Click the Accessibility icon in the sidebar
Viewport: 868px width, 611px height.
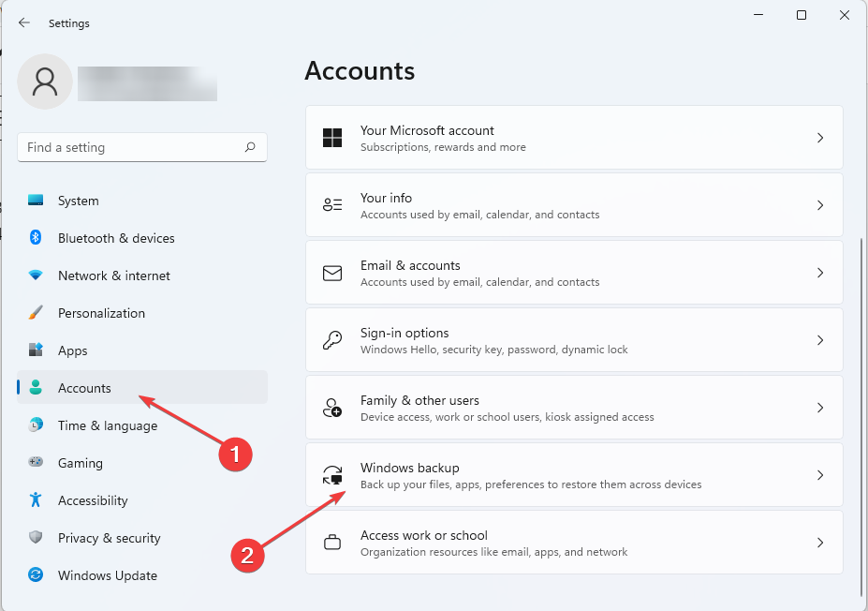click(x=38, y=500)
